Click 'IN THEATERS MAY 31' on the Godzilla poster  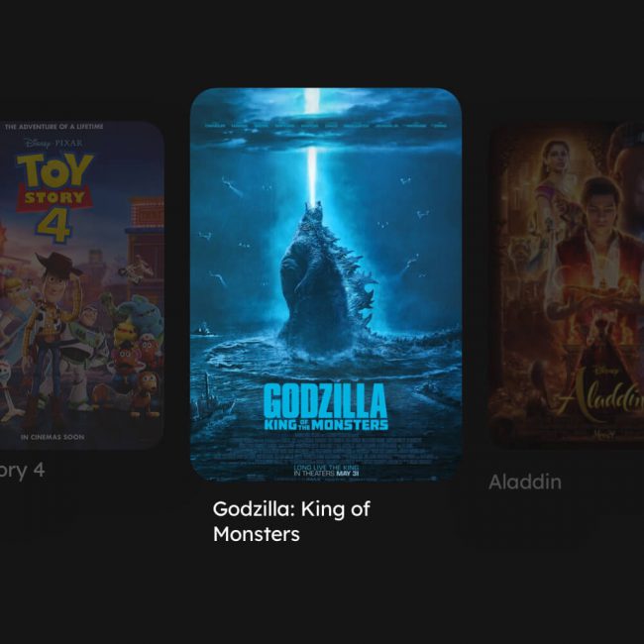326,474
